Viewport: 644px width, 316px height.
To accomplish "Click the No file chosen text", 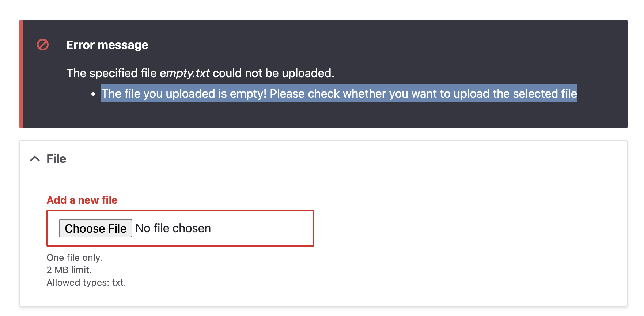I will pos(173,228).
